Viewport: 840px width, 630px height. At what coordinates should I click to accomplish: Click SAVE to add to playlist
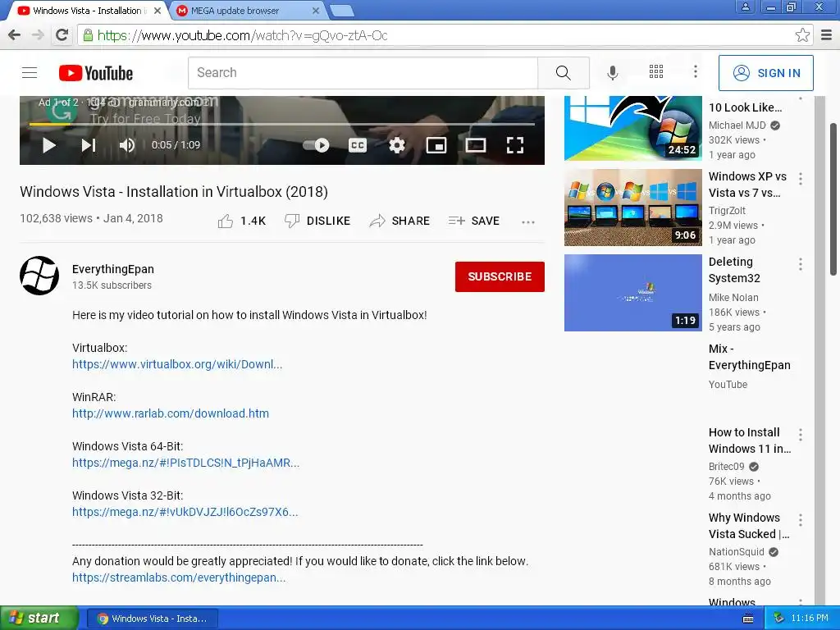[474, 221]
